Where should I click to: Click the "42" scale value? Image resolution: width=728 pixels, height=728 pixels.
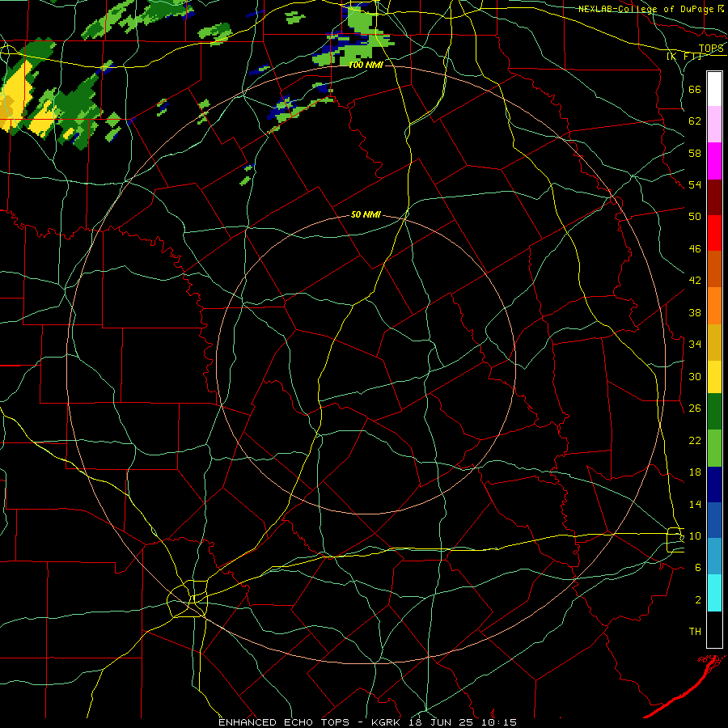695,280
